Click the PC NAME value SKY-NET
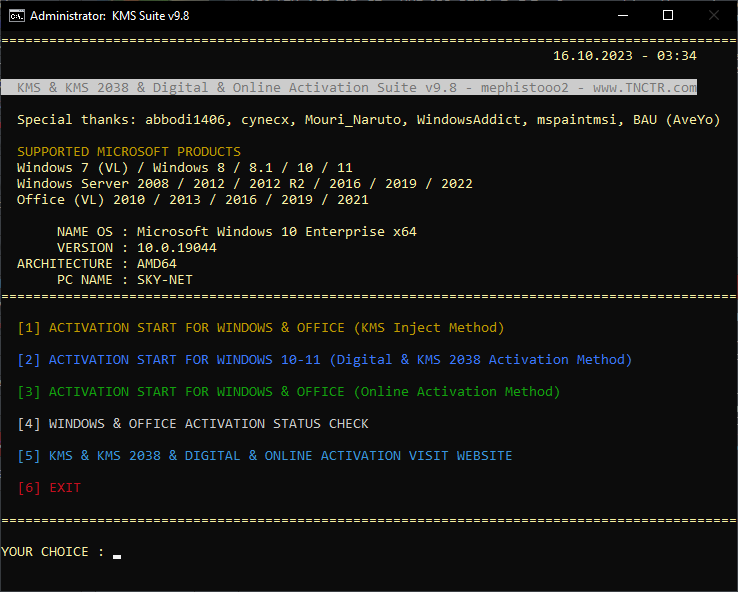The height and width of the screenshot is (592, 738). coord(164,280)
